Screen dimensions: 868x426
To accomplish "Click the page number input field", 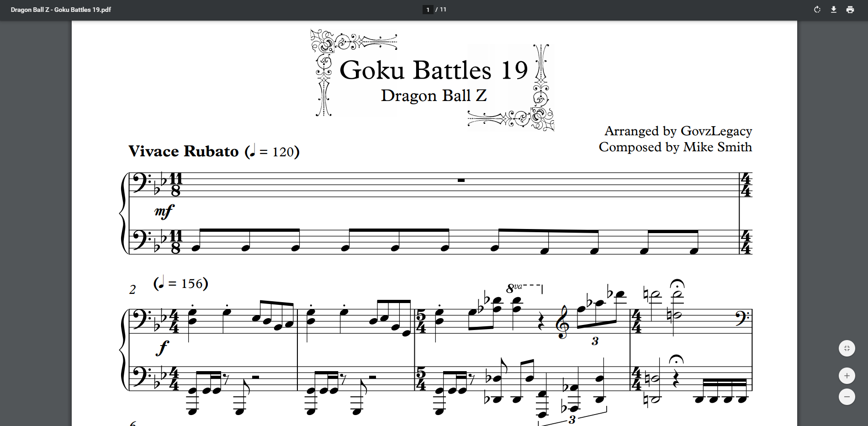I will [x=428, y=10].
